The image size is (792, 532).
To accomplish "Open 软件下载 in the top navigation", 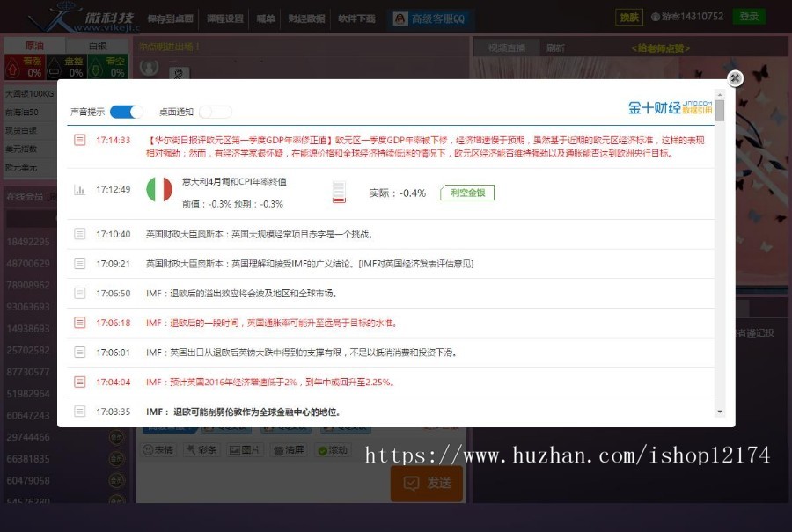I will click(x=356, y=18).
